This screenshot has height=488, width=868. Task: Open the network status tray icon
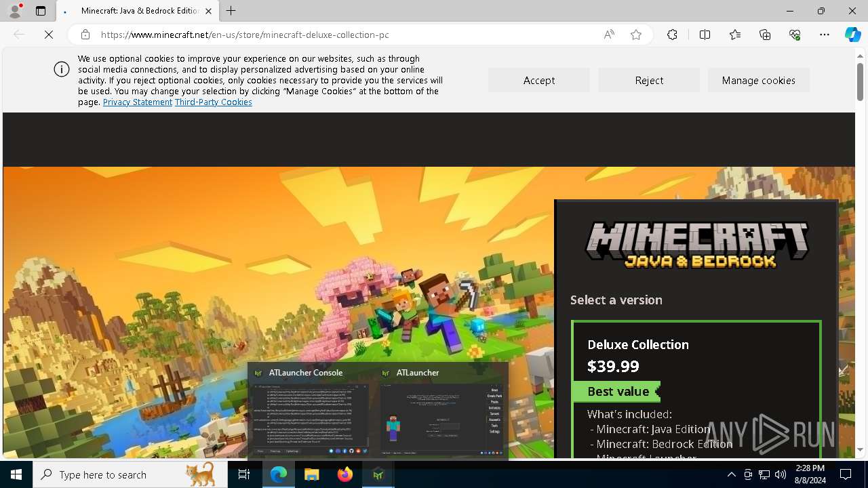(x=764, y=474)
